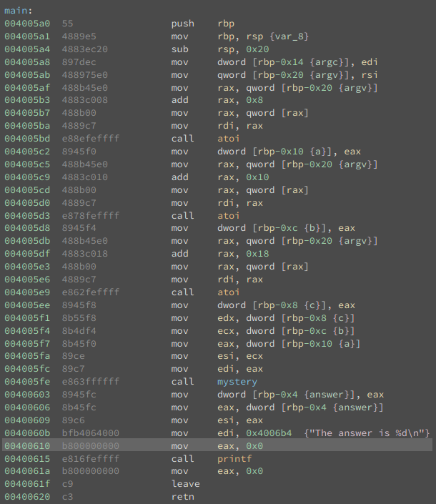Open the atoi call at 004005e9
The image size is (436, 504).
tap(229, 292)
